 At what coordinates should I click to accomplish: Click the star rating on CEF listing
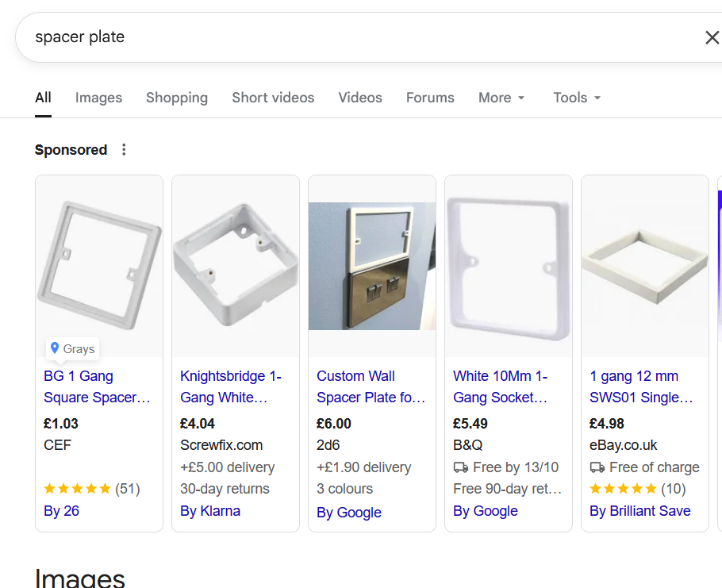tap(77, 489)
